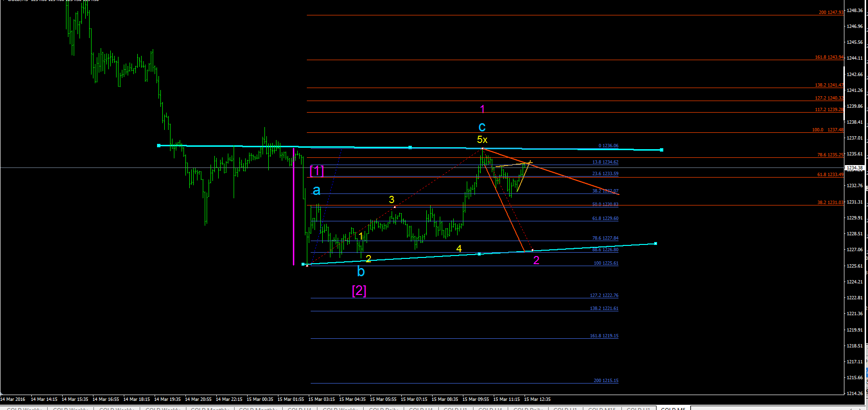Click the 15 Mar 07:15 time axis label
This screenshot has width=868, height=410.
coord(414,399)
